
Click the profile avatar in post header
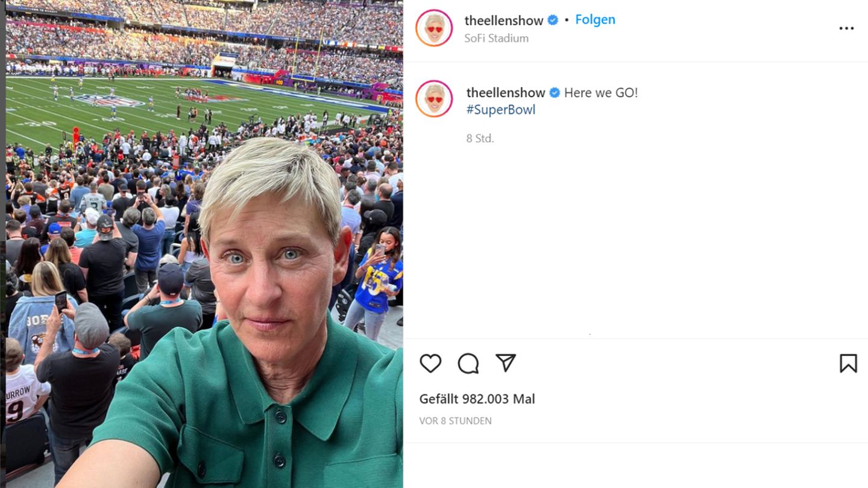pos(434,28)
